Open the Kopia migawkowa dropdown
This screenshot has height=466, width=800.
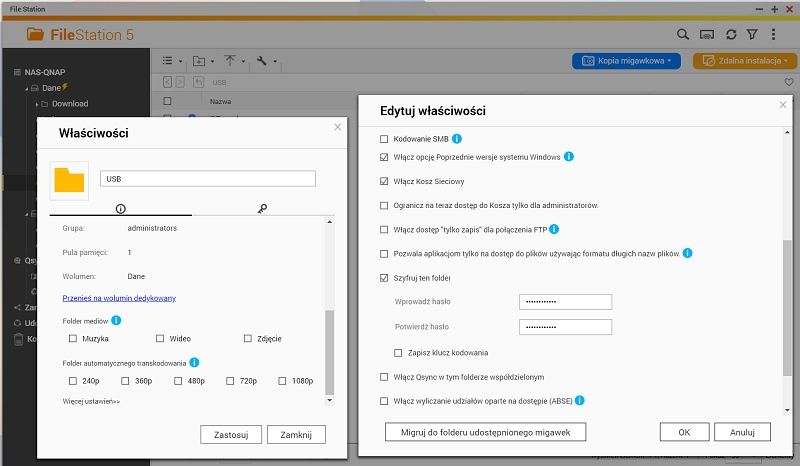point(626,61)
